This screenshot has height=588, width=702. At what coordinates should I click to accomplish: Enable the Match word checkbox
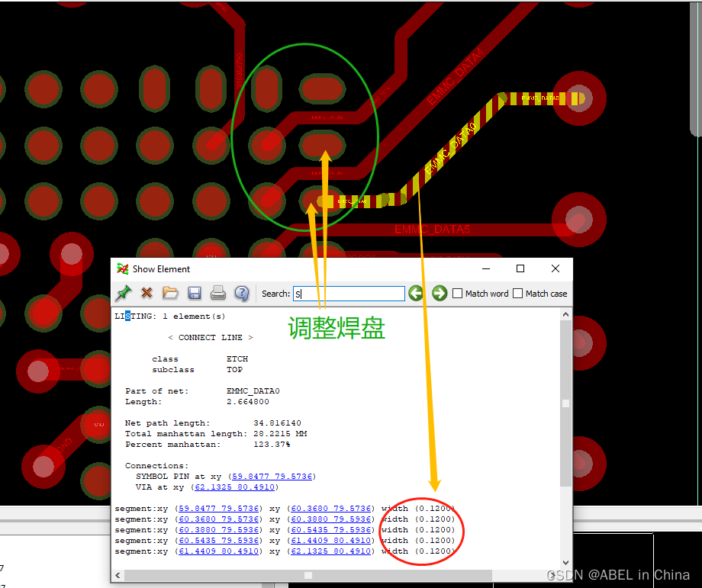pos(457,294)
